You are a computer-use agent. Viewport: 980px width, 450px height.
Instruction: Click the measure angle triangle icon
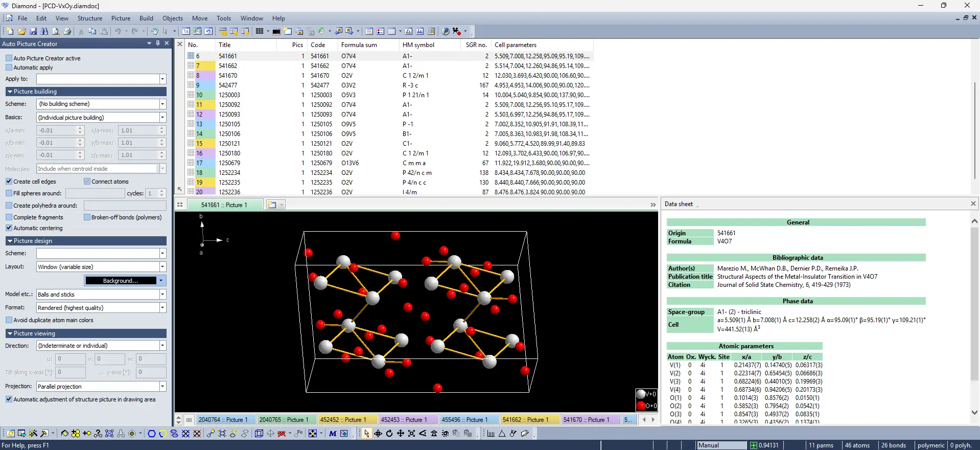[x=502, y=434]
